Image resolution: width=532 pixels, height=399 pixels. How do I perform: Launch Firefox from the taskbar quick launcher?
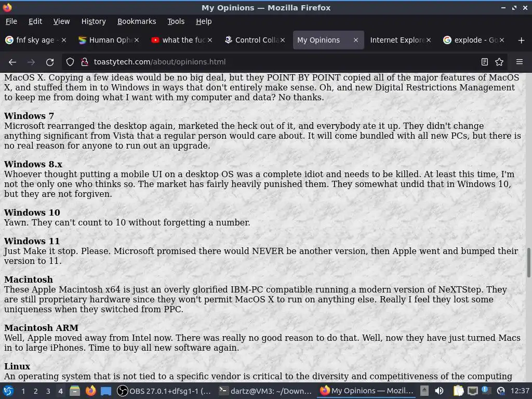tap(90, 391)
